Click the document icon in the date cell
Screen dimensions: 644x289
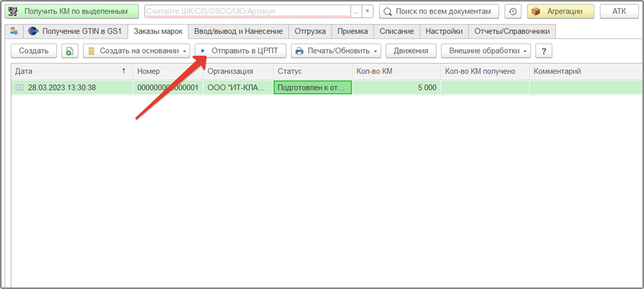coord(20,88)
